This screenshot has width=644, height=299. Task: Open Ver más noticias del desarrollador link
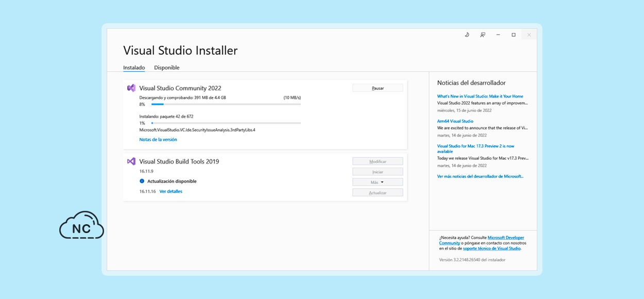(480, 176)
